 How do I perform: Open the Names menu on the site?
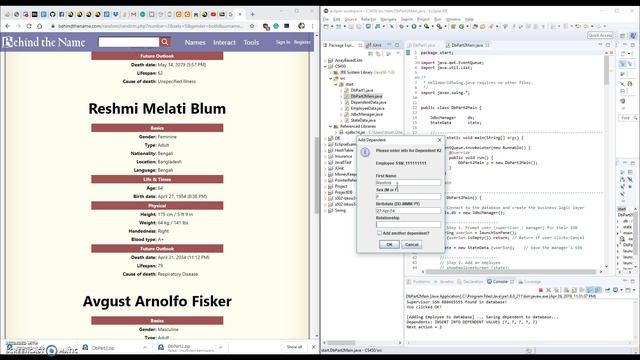pos(195,42)
